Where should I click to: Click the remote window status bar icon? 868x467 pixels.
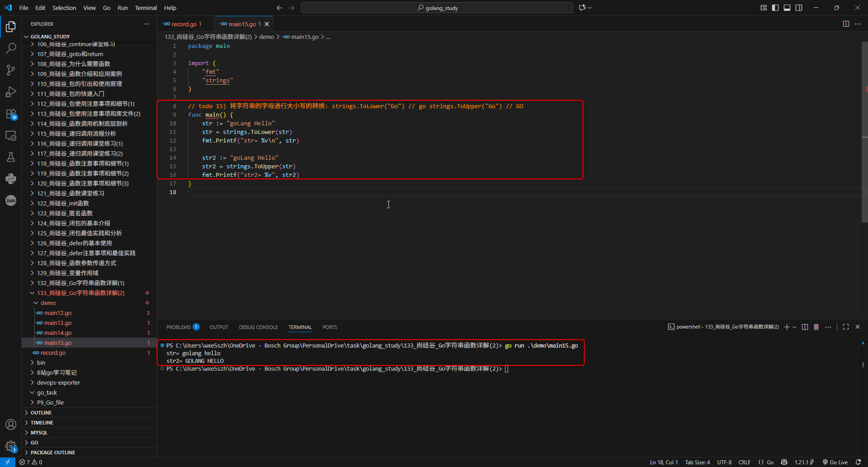(x=8, y=462)
